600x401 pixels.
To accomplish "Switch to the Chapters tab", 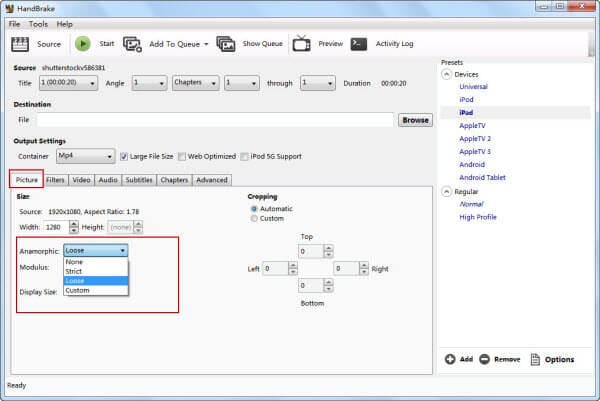I will [x=174, y=180].
